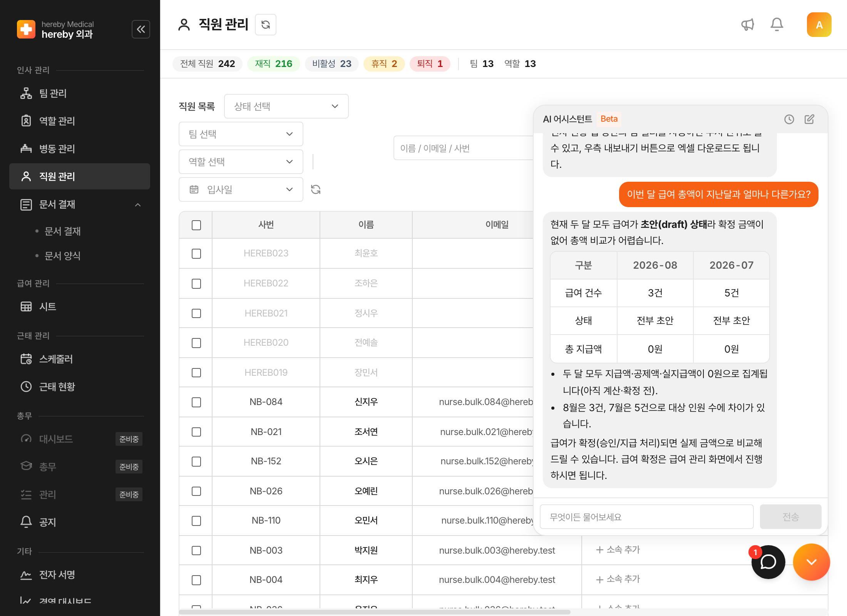This screenshot has height=616, width=847.
Task: Check the row checkbox for HEREB020
Action: click(x=196, y=343)
